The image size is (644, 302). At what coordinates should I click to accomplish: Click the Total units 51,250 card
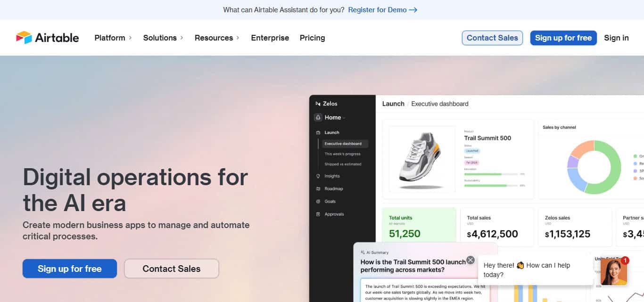pos(419,225)
